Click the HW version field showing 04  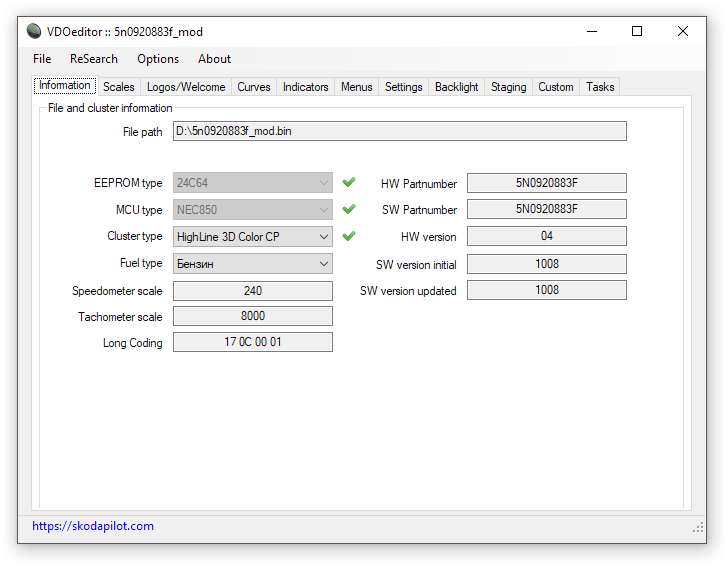[x=546, y=236]
